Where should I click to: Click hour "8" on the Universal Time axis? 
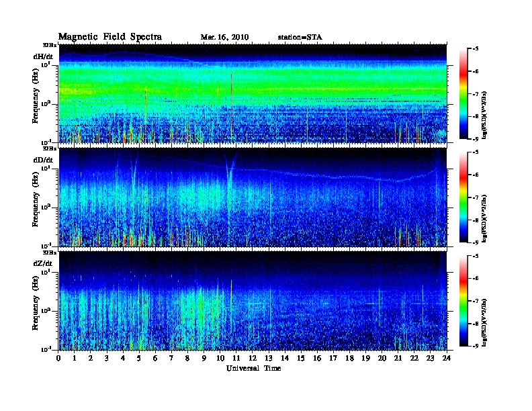[x=187, y=358]
